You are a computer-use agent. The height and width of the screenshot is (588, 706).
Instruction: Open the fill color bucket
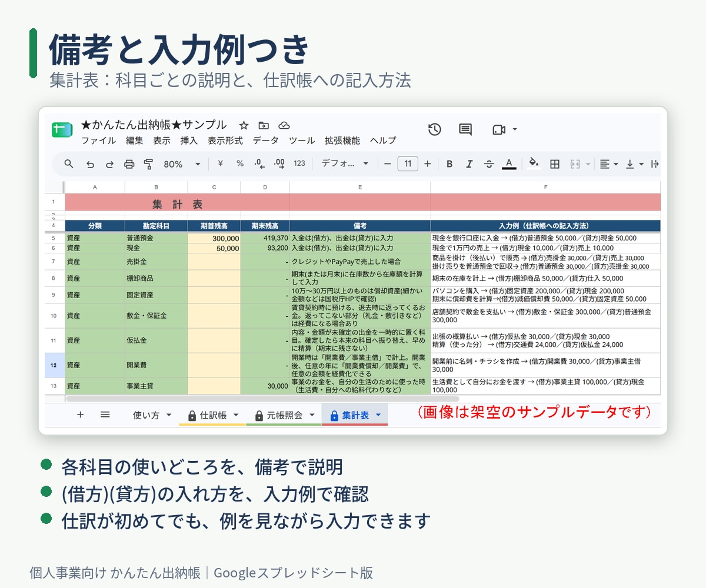(534, 163)
